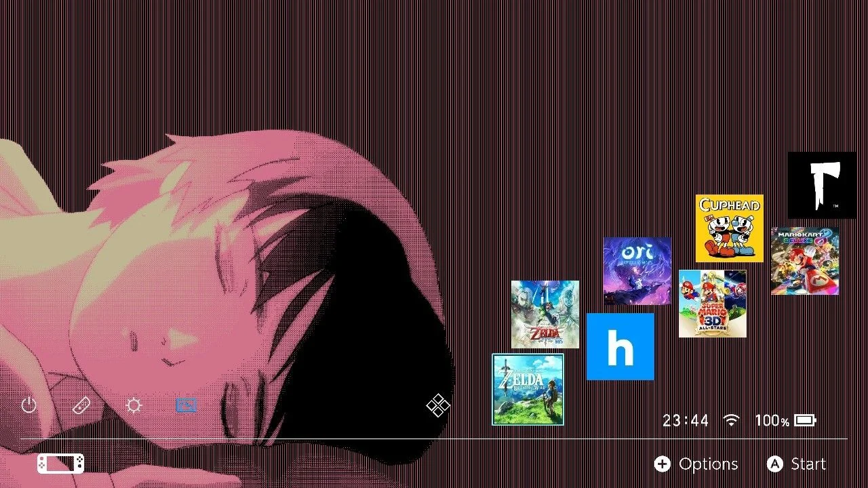Viewport: 868px width, 488px height.
Task: Check the battery level icon
Action: pyautogui.click(x=805, y=420)
